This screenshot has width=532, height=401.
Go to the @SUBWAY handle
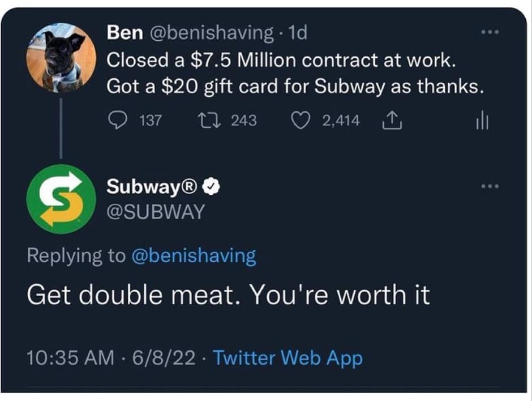(155, 211)
